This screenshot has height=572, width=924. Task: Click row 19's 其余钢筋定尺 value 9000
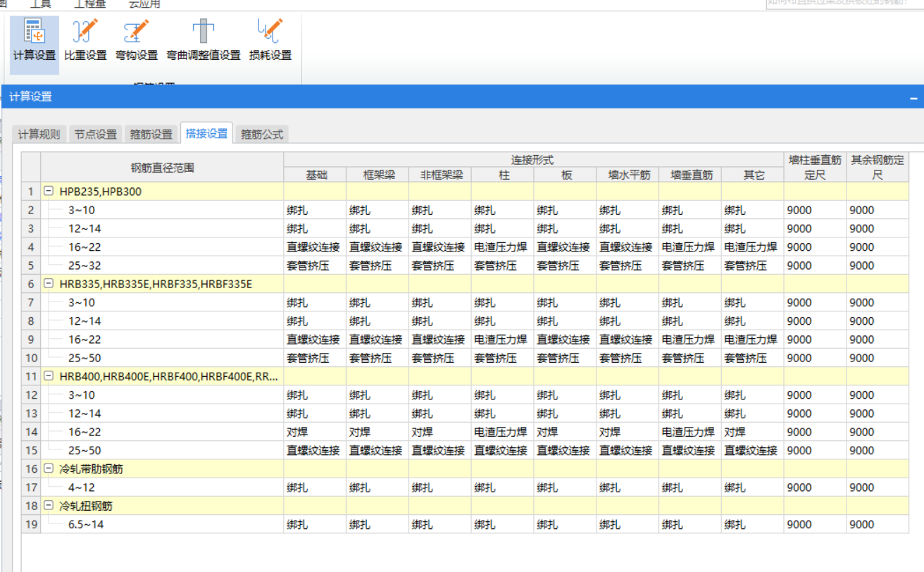click(x=878, y=524)
